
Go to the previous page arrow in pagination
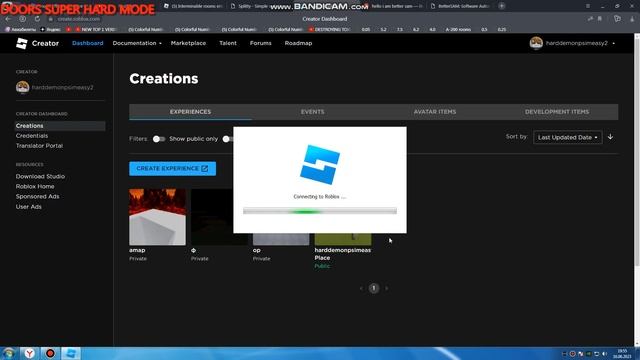(361, 288)
